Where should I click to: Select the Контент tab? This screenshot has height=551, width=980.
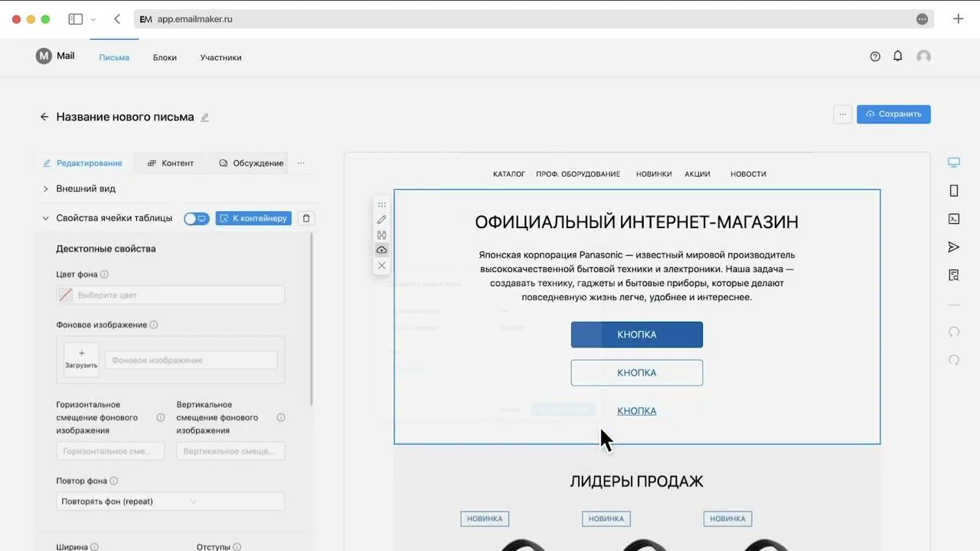(x=171, y=163)
